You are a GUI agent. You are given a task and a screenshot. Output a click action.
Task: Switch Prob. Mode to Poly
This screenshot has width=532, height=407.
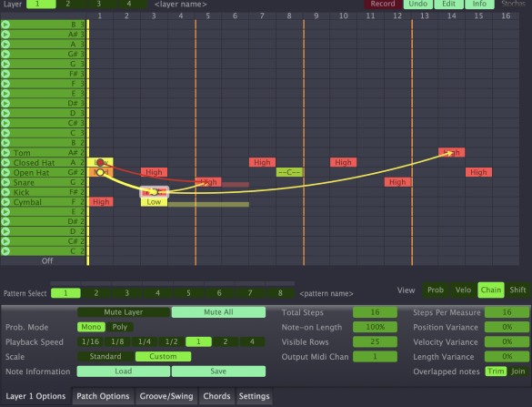point(120,327)
